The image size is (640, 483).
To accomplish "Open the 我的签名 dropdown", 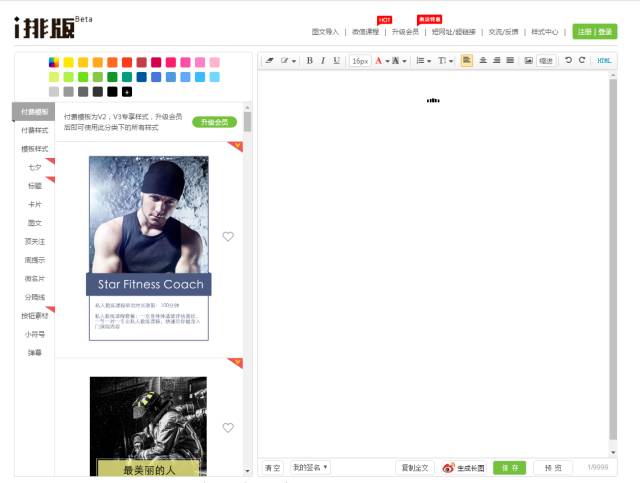I will (x=310, y=467).
